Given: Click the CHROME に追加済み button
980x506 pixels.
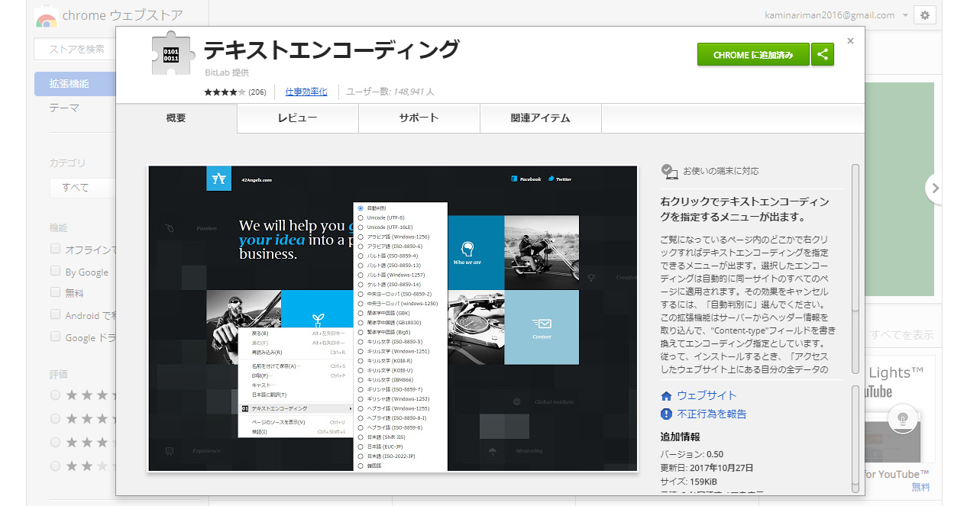Looking at the screenshot, I should coord(752,55).
